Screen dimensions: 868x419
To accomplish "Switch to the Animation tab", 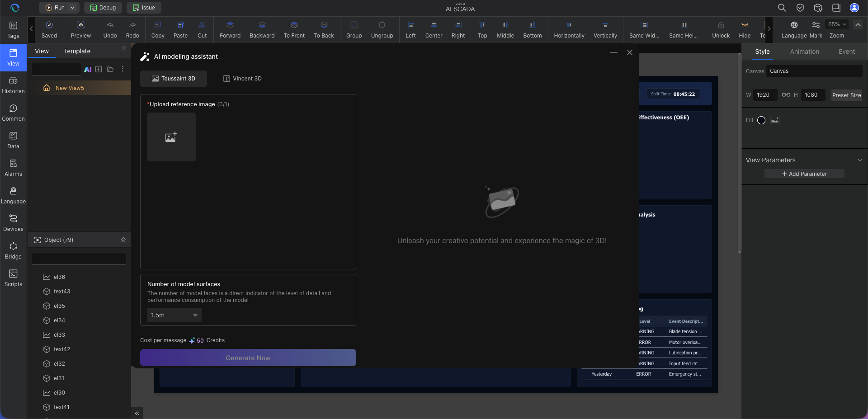I will [x=804, y=52].
